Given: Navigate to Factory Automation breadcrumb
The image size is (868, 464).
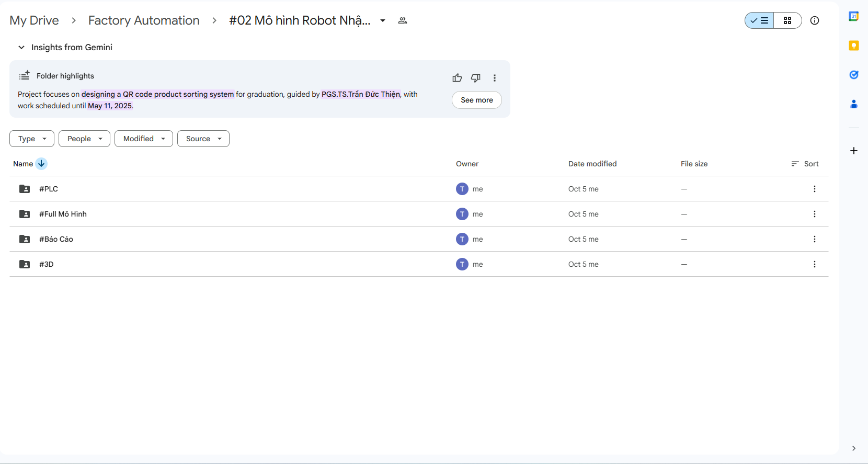Looking at the screenshot, I should (x=144, y=20).
